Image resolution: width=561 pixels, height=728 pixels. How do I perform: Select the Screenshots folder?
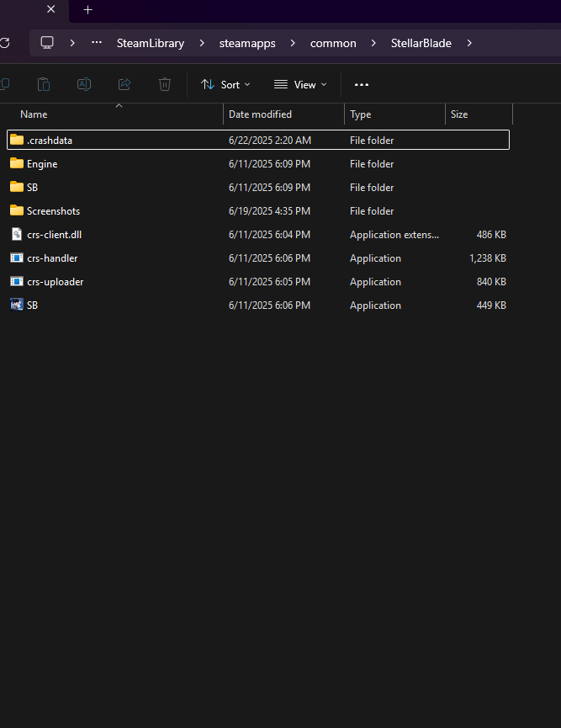click(x=258, y=210)
